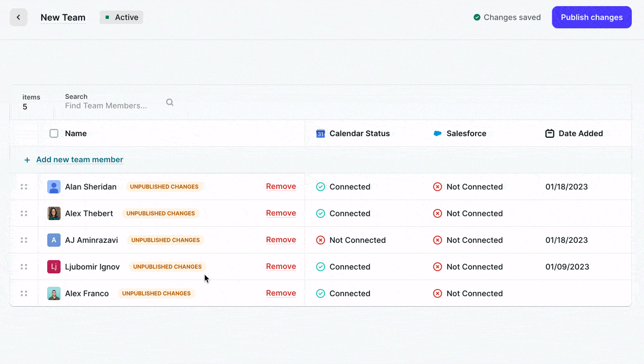Click Ljubomir Ignov's Salesforce not connected icon
This screenshot has width=644, height=364.
tap(437, 267)
